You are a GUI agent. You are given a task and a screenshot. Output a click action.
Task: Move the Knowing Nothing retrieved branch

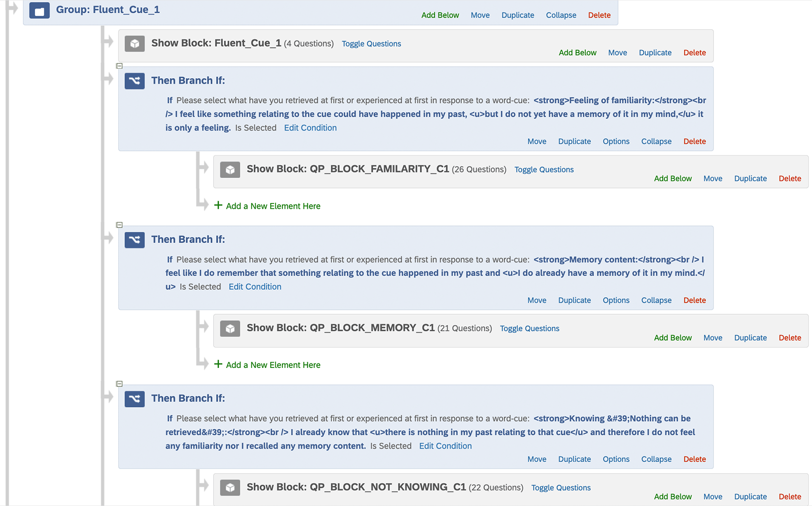coord(536,459)
